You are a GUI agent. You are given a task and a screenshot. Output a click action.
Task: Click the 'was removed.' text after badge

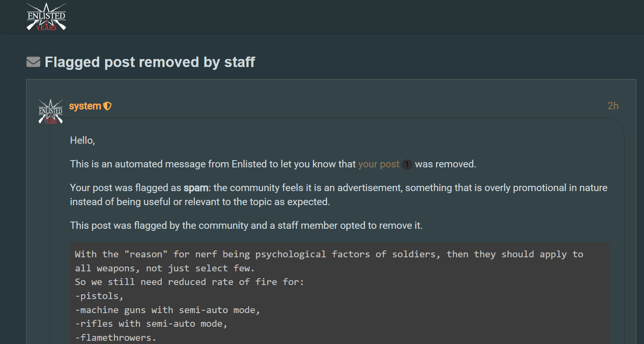[x=446, y=164]
